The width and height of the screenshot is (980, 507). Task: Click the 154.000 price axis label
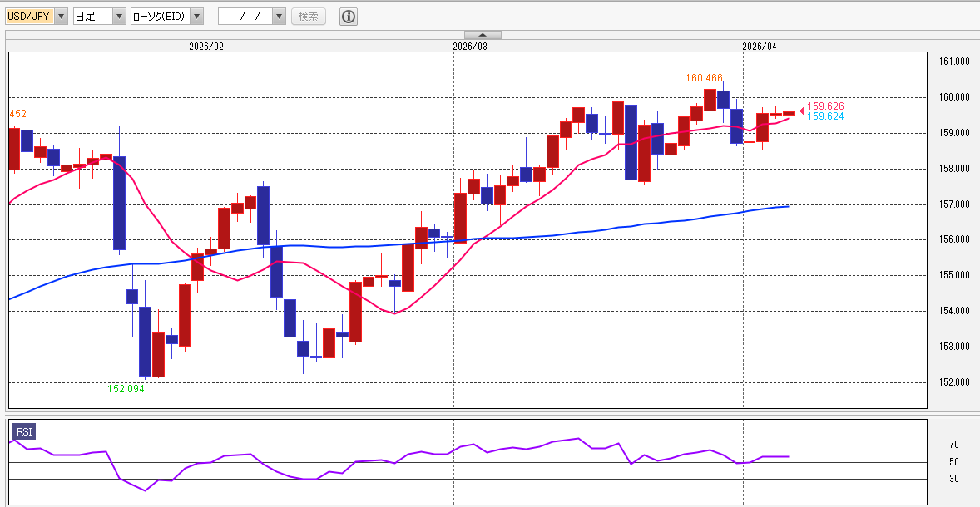[x=954, y=311]
